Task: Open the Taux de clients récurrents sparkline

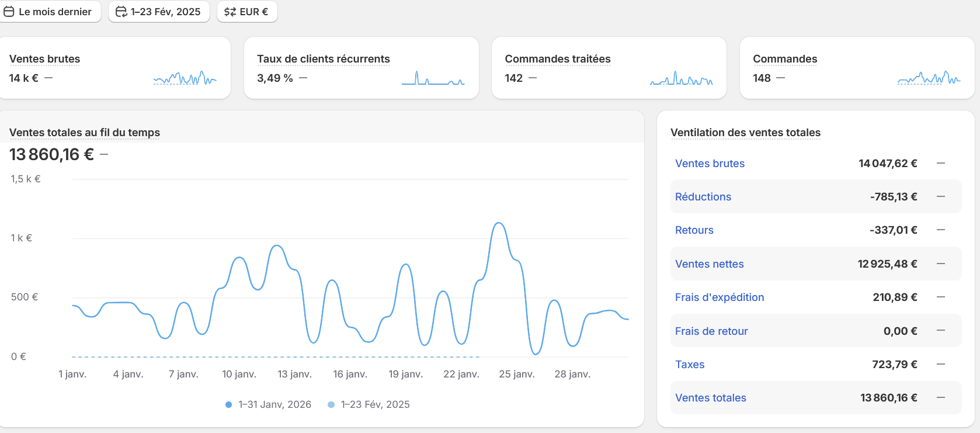Action: 433,78
